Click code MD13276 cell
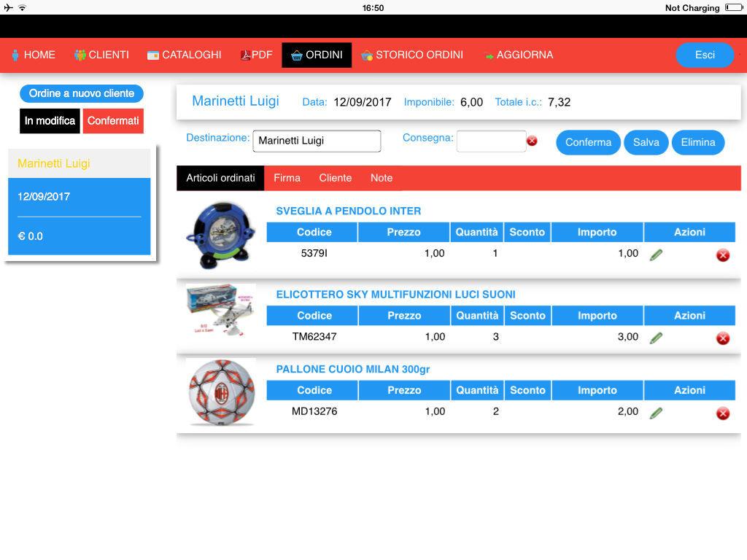747x560 pixels. [x=314, y=411]
